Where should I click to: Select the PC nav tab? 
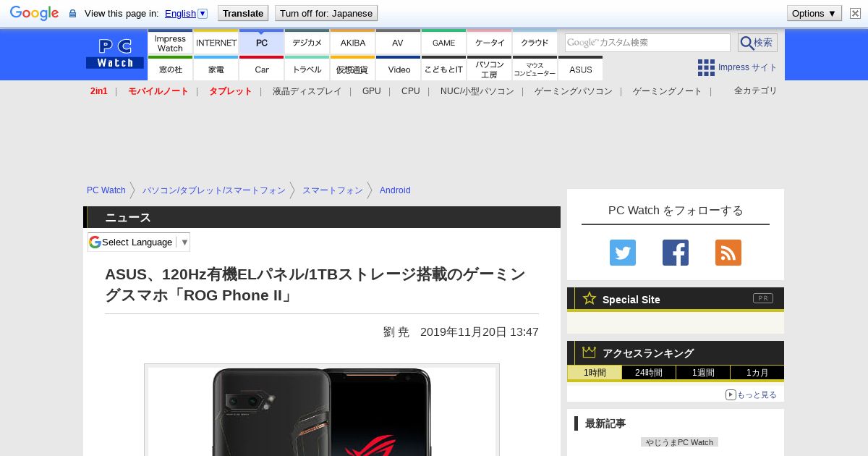coord(262,42)
